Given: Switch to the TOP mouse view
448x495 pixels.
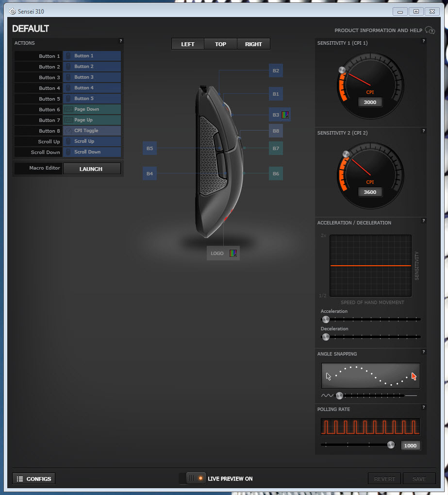Looking at the screenshot, I should pyautogui.click(x=220, y=44).
